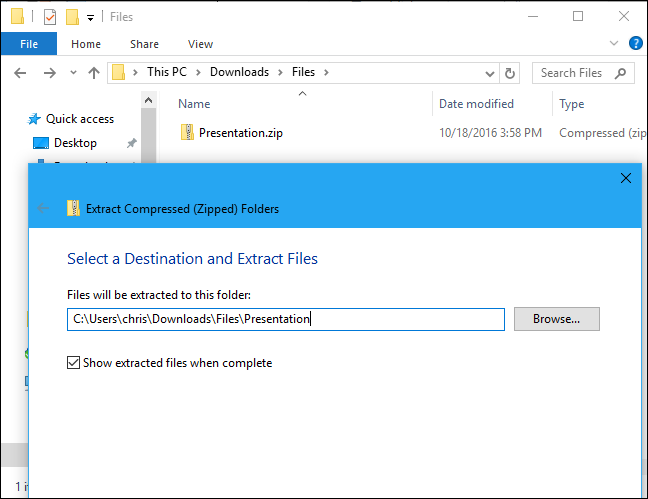Uncheck Show extracted files when complete
The width and height of the screenshot is (648, 499).
[x=74, y=363]
